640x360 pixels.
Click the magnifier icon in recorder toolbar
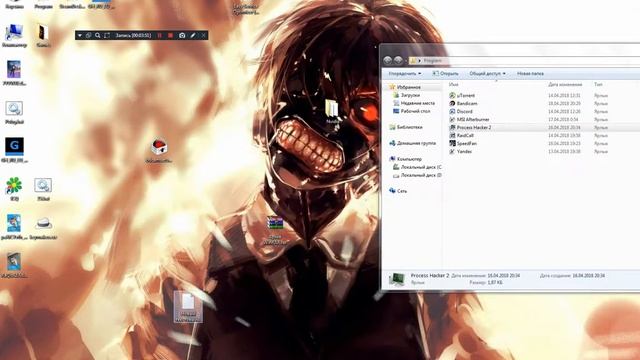(x=98, y=36)
